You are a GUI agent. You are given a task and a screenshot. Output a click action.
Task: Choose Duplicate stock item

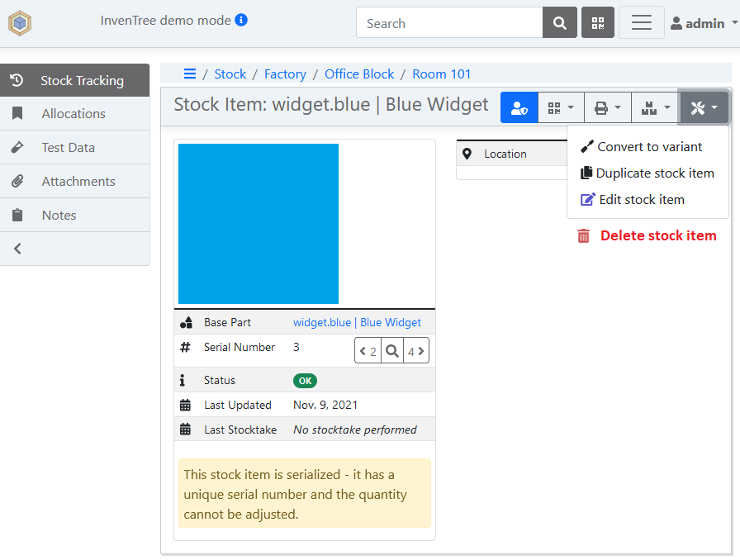click(647, 173)
